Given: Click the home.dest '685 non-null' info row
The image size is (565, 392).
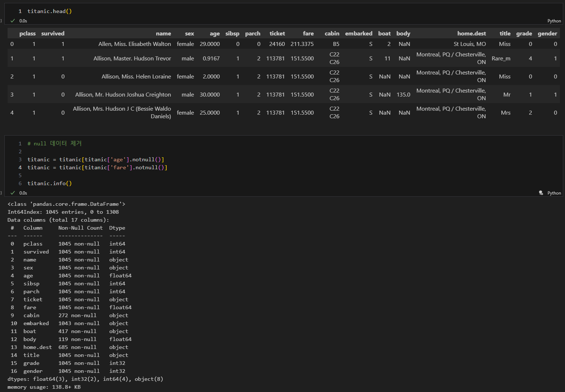Looking at the screenshot, I should coord(69,347).
